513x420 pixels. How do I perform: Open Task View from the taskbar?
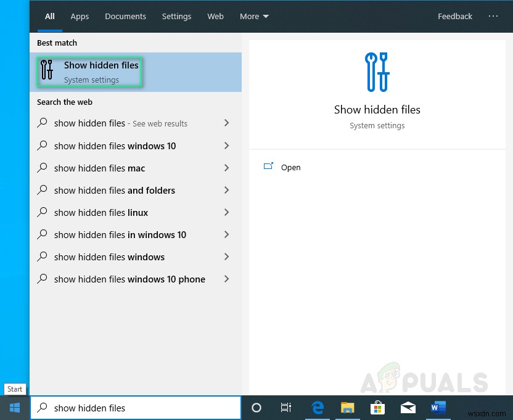point(286,408)
